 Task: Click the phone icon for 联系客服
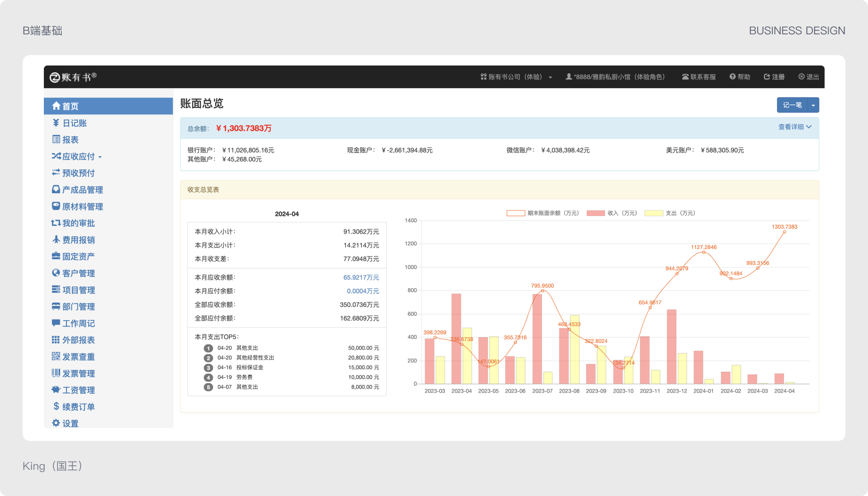tap(685, 77)
